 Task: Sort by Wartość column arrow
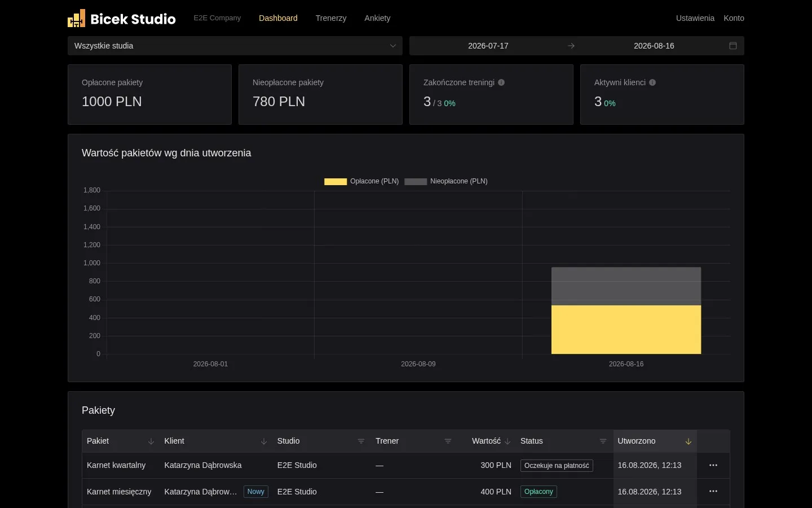point(507,441)
